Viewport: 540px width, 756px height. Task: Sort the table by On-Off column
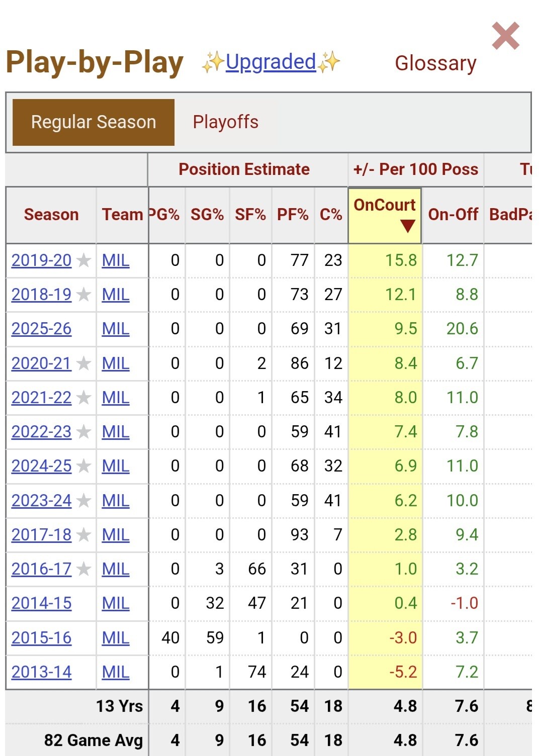click(x=453, y=215)
